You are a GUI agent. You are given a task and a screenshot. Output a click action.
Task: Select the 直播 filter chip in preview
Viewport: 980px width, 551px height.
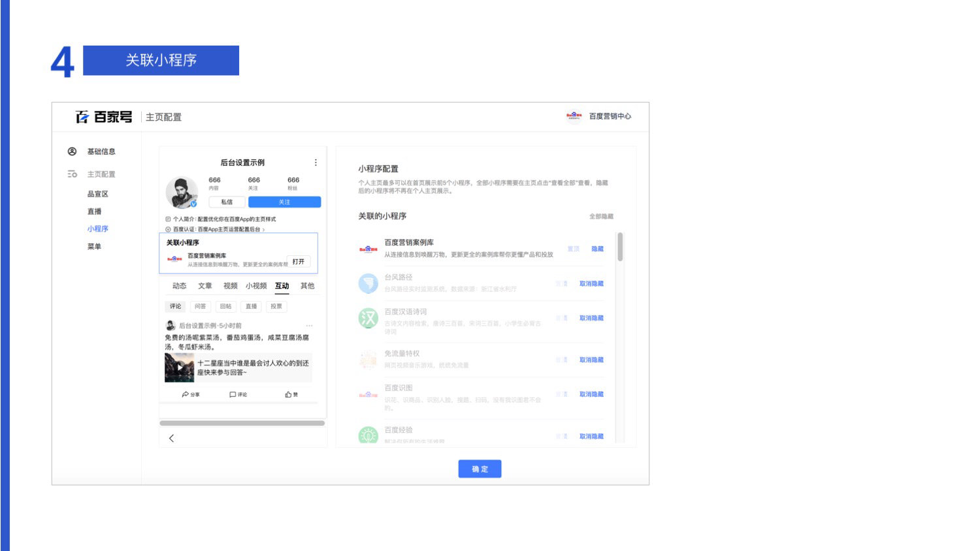[x=252, y=306]
